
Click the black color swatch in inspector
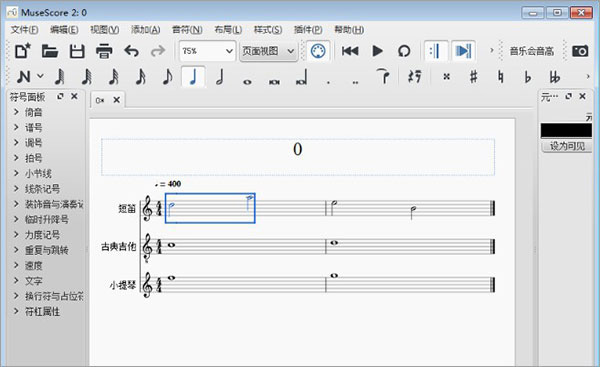[566, 130]
